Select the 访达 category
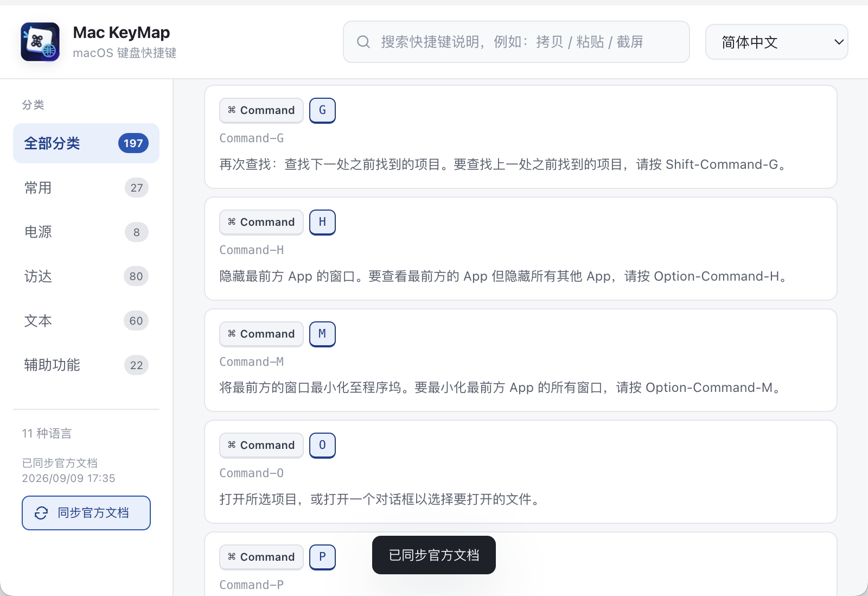Image resolution: width=868 pixels, height=596 pixels. pos(86,276)
